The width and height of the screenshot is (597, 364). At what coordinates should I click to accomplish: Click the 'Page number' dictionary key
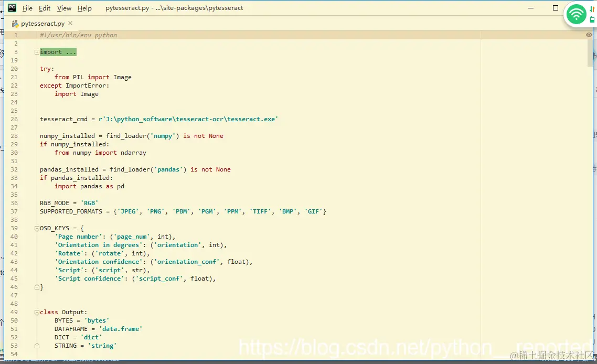tap(79, 237)
